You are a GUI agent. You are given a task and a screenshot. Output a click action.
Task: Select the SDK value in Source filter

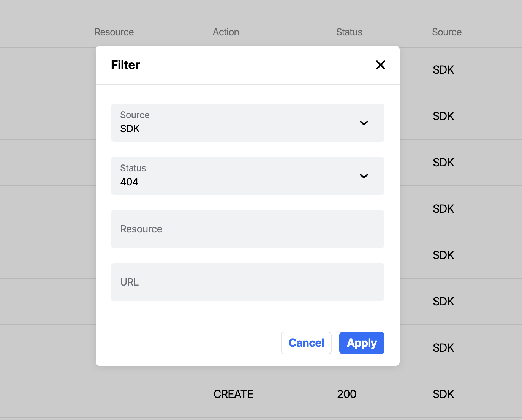tap(130, 128)
